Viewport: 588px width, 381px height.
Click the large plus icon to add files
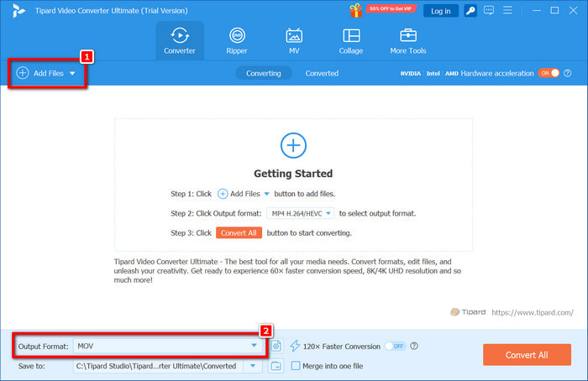point(293,145)
